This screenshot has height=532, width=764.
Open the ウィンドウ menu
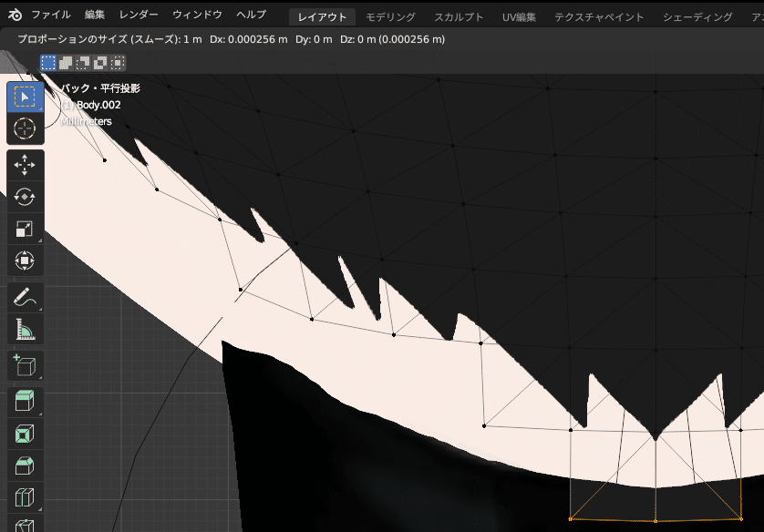click(x=197, y=15)
